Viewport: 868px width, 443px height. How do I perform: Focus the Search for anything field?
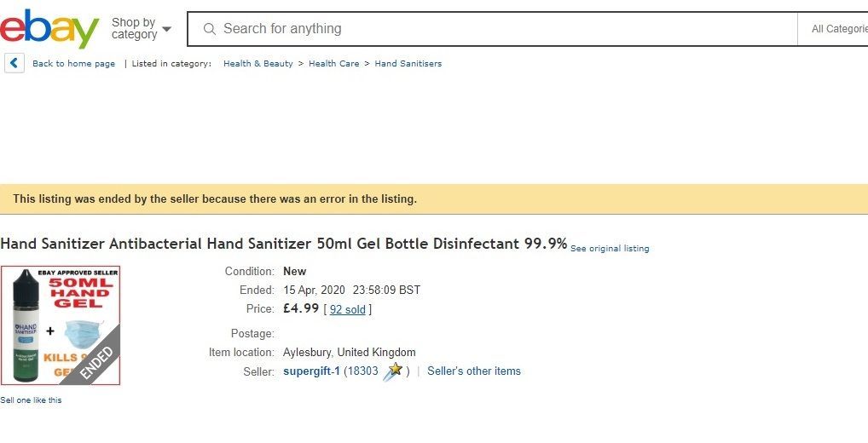pos(492,29)
